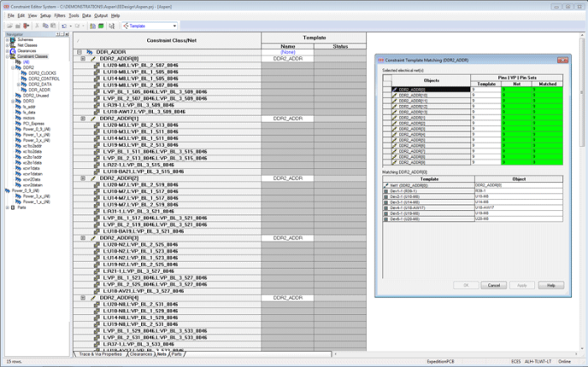Click the Help button in the dialog
This screenshot has width=588, height=367.
(550, 285)
